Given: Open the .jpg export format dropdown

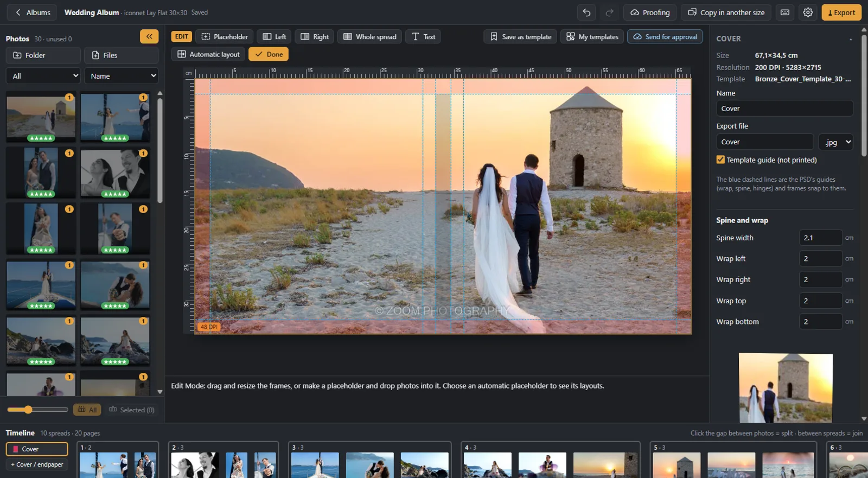Looking at the screenshot, I should click(x=836, y=142).
